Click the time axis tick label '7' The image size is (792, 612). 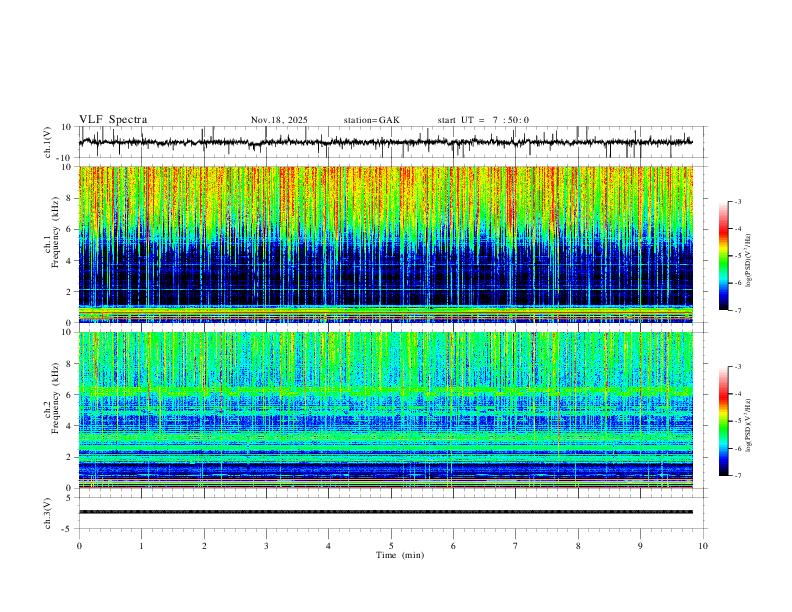[516, 546]
